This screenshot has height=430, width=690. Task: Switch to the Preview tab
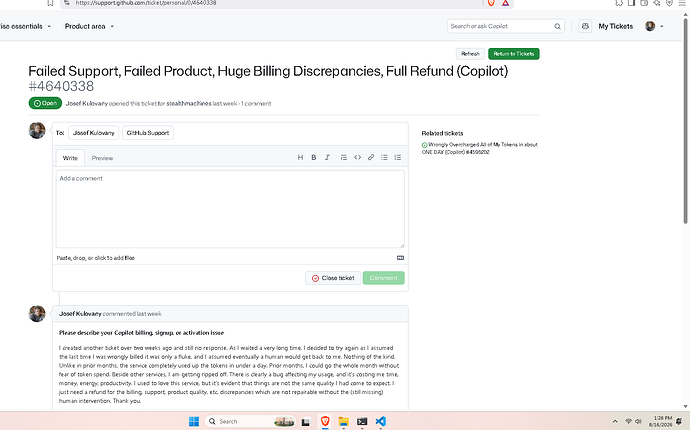coord(102,158)
